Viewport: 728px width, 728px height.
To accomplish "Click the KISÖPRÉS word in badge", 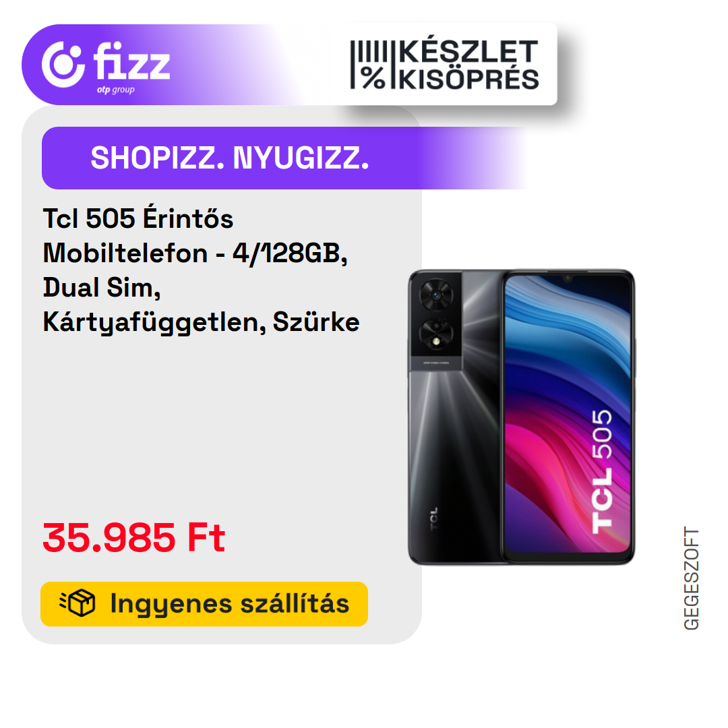I will (x=469, y=80).
